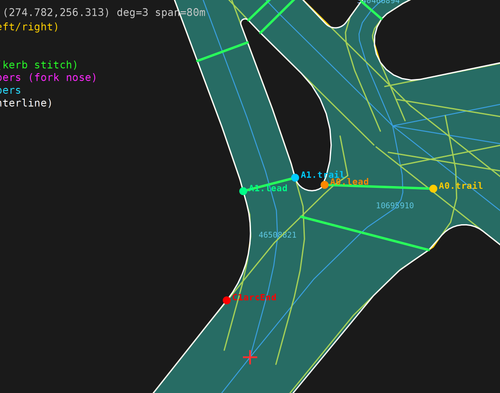Image resolution: width=500 pixels, height=393 pixels.
Task: Select the cyan A1.trail marker dot
Action: point(295,178)
